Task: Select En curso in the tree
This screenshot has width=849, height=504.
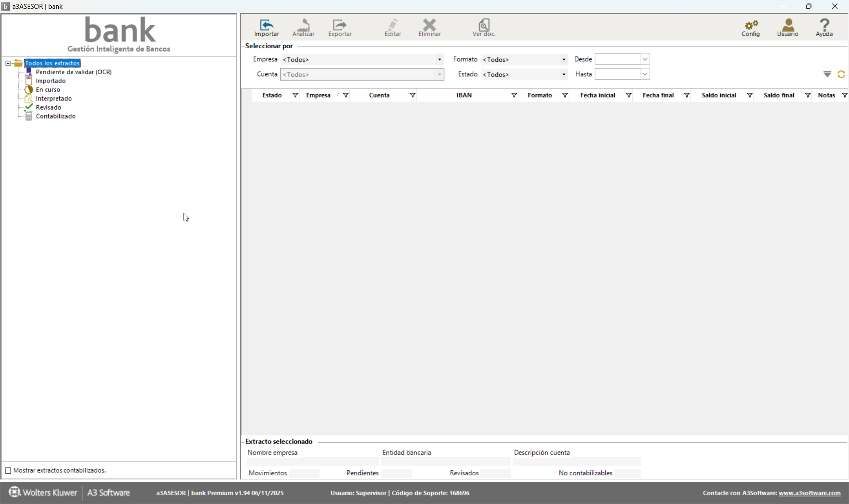Action: point(48,90)
